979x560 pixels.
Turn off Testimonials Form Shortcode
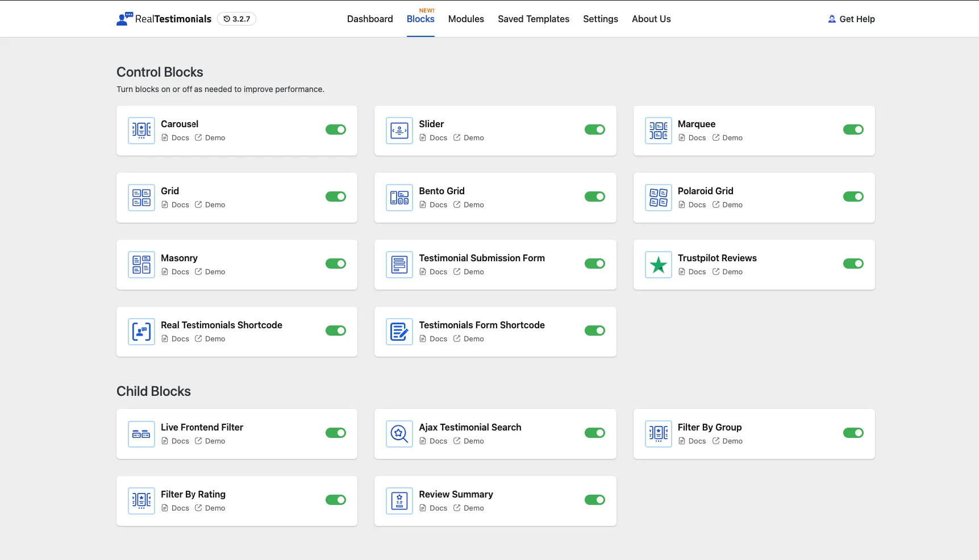595,331
